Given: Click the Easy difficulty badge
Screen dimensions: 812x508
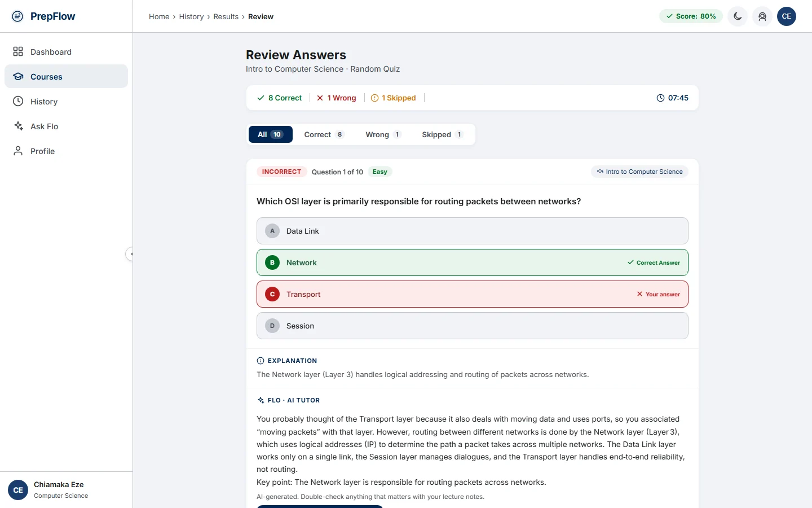Looking at the screenshot, I should point(379,172).
